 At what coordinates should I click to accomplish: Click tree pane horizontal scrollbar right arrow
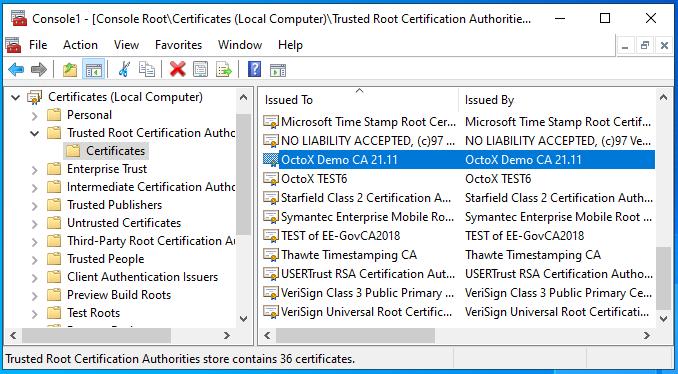[x=227, y=335]
